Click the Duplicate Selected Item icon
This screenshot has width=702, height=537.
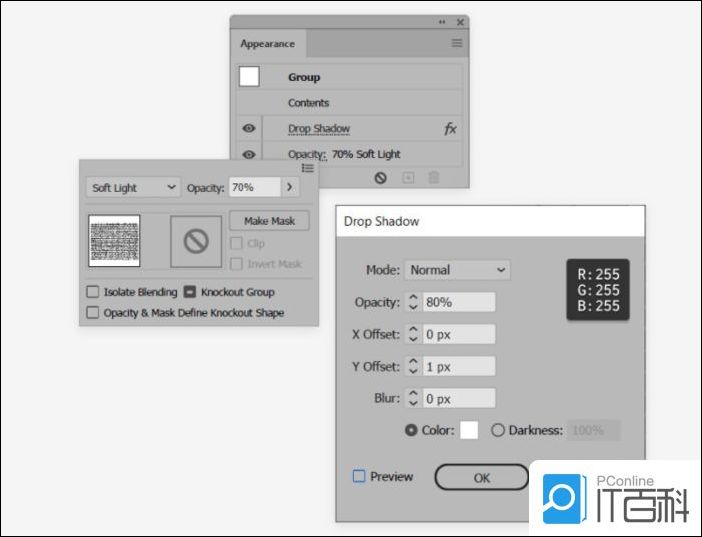click(408, 178)
